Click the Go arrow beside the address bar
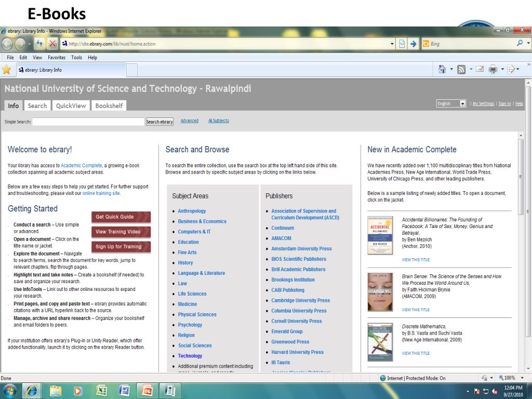The image size is (532, 399). (413, 44)
